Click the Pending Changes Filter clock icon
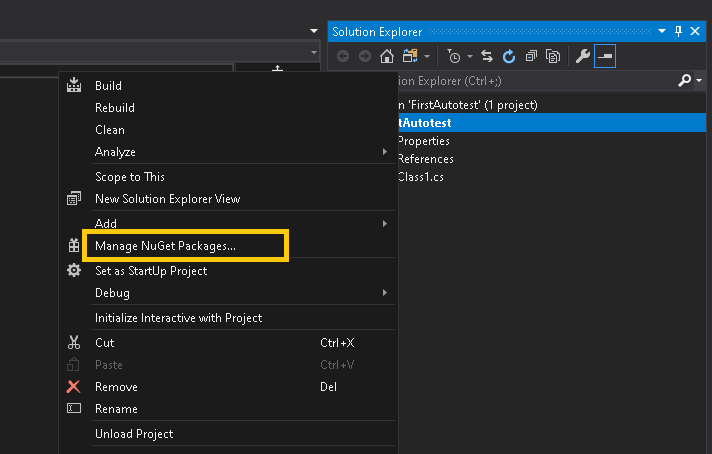 [x=455, y=56]
